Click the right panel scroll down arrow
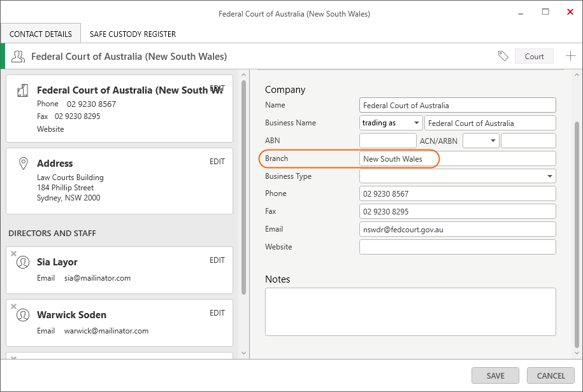 point(577,353)
